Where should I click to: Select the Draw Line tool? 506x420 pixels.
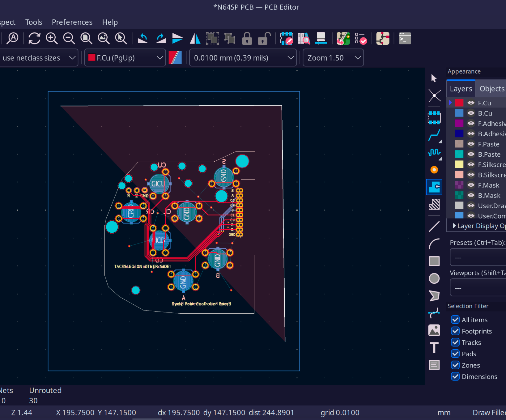[434, 227]
